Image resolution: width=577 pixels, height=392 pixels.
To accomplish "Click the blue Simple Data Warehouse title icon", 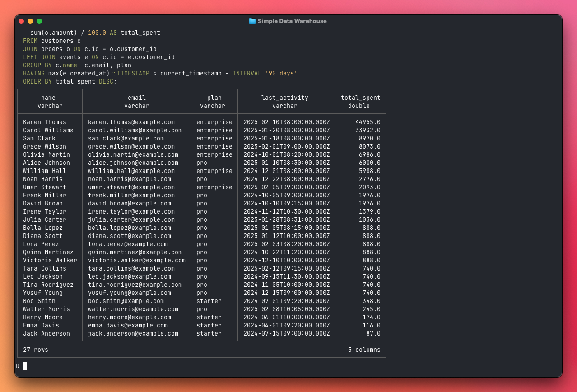I will (x=252, y=20).
